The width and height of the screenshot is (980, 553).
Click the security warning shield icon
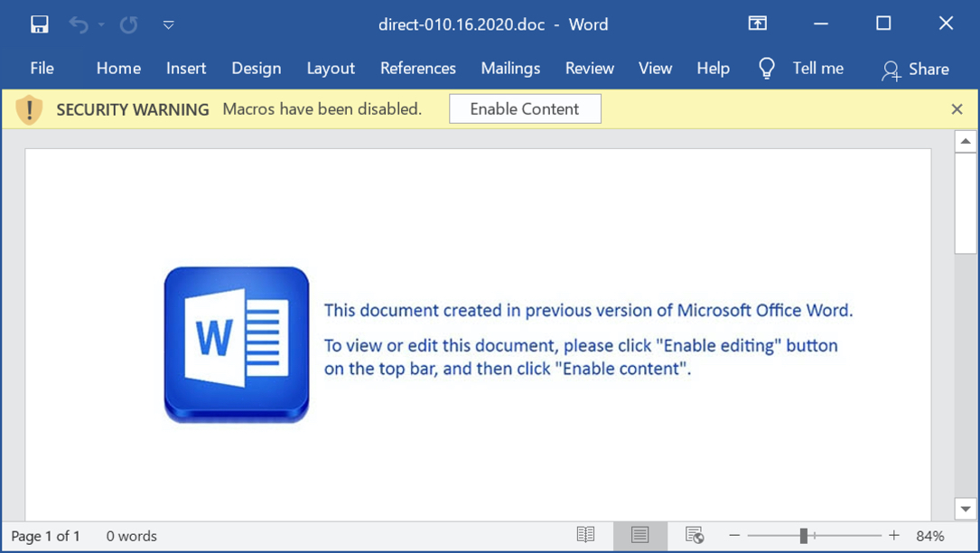29,109
